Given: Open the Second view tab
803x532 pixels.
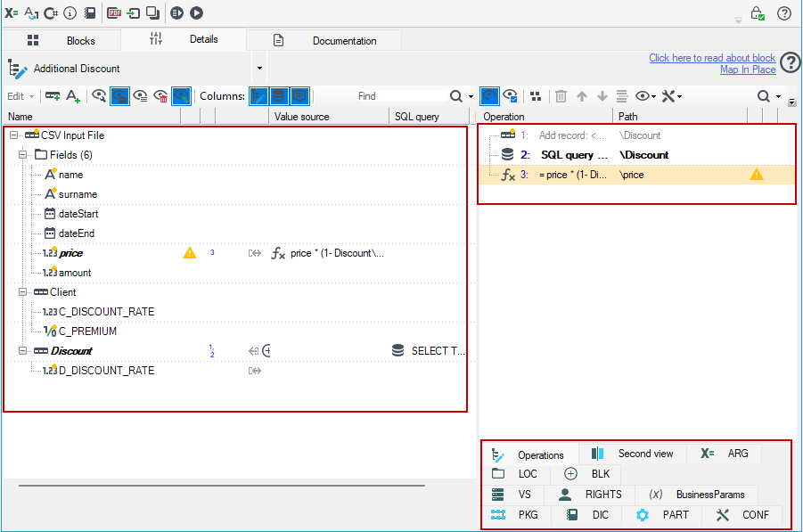Looking at the screenshot, I should click(x=633, y=454).
